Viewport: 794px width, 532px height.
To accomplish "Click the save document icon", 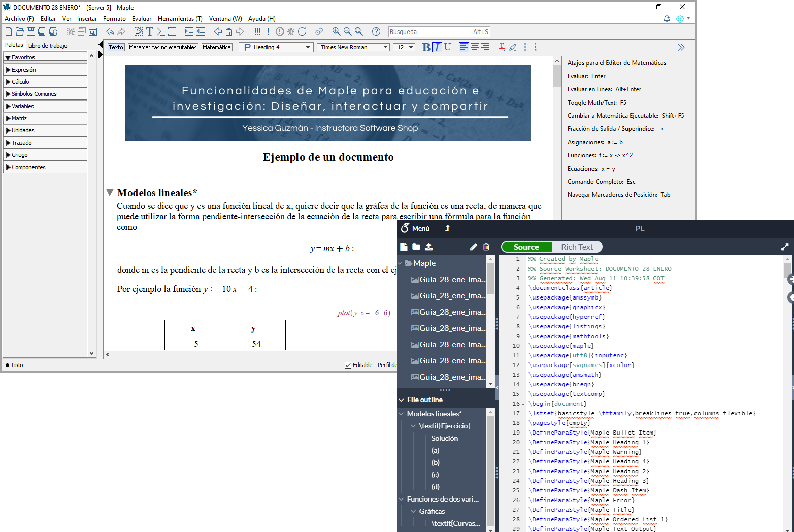I will 31,31.
